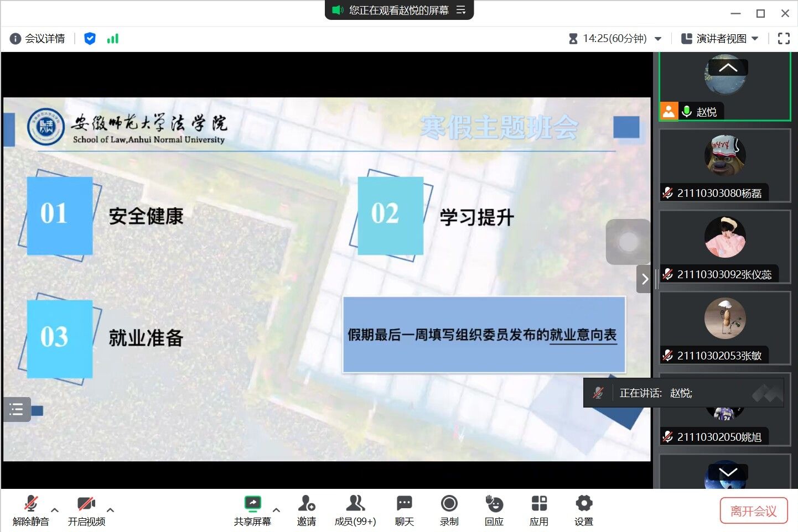Viewport: 798px width, 532px height.
Task: Expand audio options arrow beside mute
Action: click(x=55, y=510)
